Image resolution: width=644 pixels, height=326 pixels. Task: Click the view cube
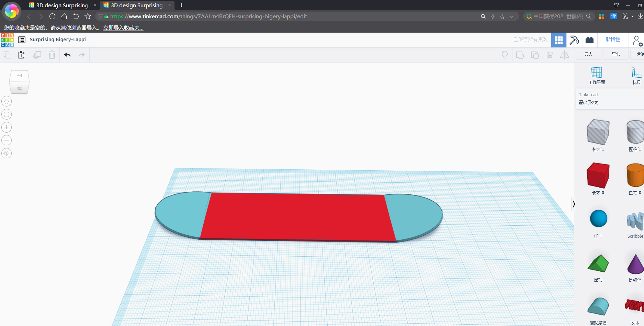click(x=19, y=82)
